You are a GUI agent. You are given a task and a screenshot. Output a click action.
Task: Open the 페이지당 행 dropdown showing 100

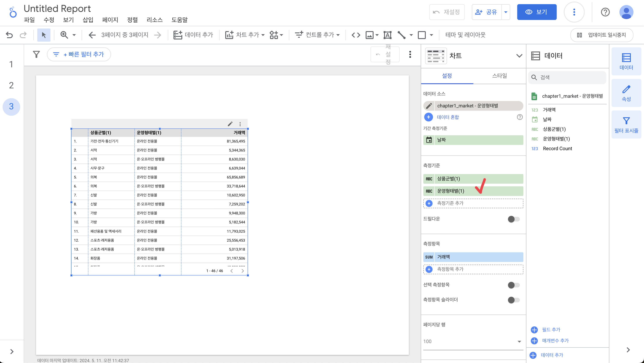(x=472, y=341)
